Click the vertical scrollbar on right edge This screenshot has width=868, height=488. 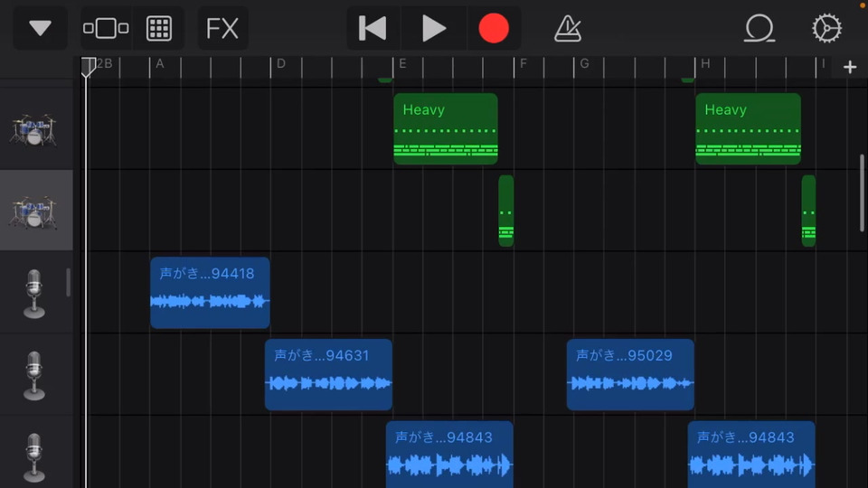click(862, 192)
